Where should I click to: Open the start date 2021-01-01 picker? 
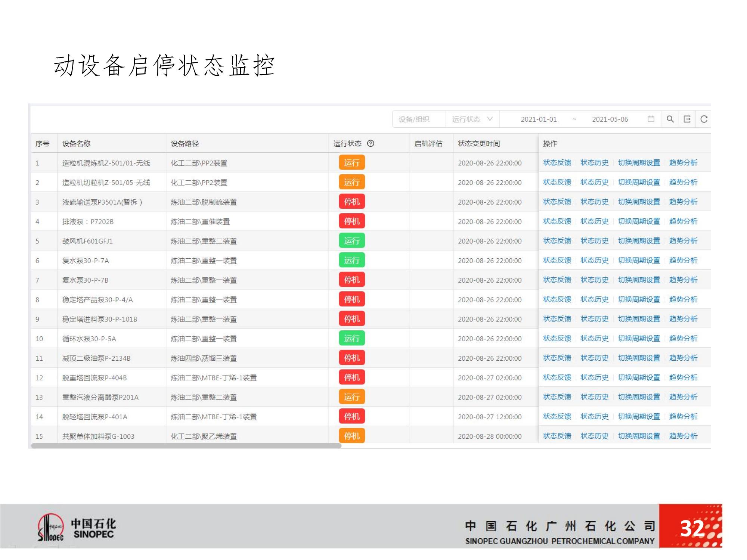tap(539, 119)
